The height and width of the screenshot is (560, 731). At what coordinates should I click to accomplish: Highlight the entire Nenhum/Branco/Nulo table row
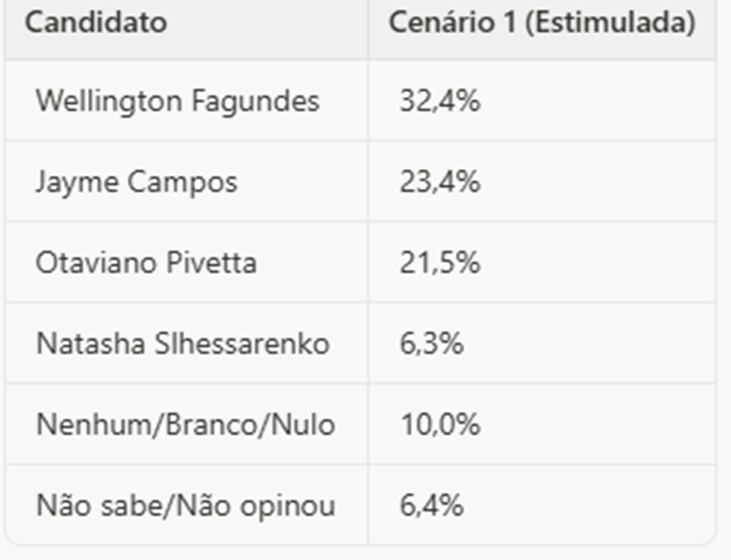click(360, 425)
